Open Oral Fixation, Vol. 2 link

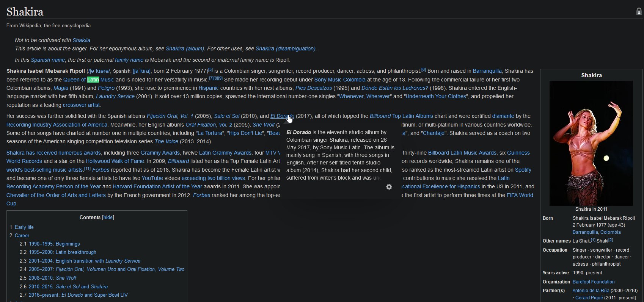pos(209,125)
